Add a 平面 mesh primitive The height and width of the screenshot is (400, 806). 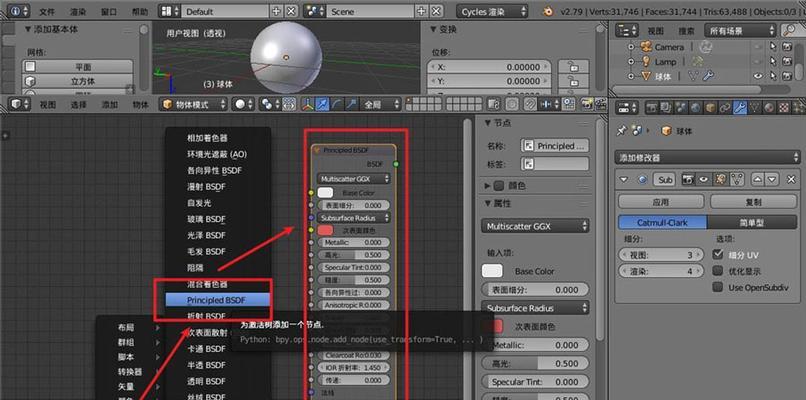pos(78,67)
